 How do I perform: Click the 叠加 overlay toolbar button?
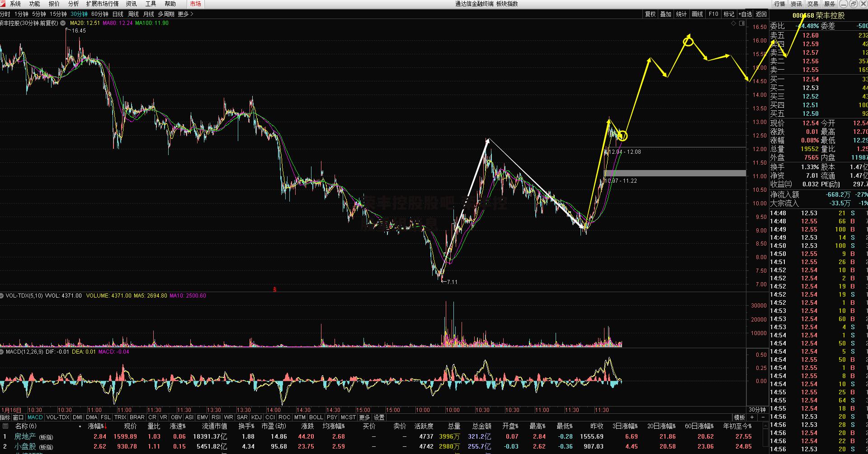coord(665,14)
